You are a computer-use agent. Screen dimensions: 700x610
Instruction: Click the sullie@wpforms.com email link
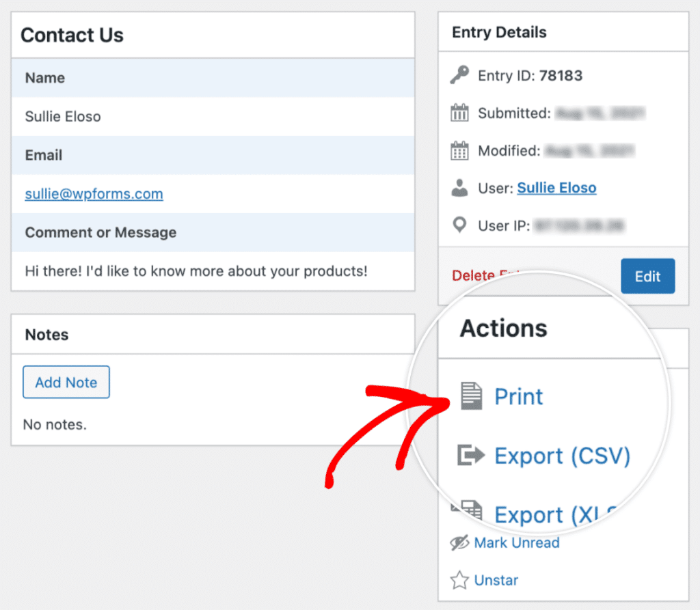(93, 194)
